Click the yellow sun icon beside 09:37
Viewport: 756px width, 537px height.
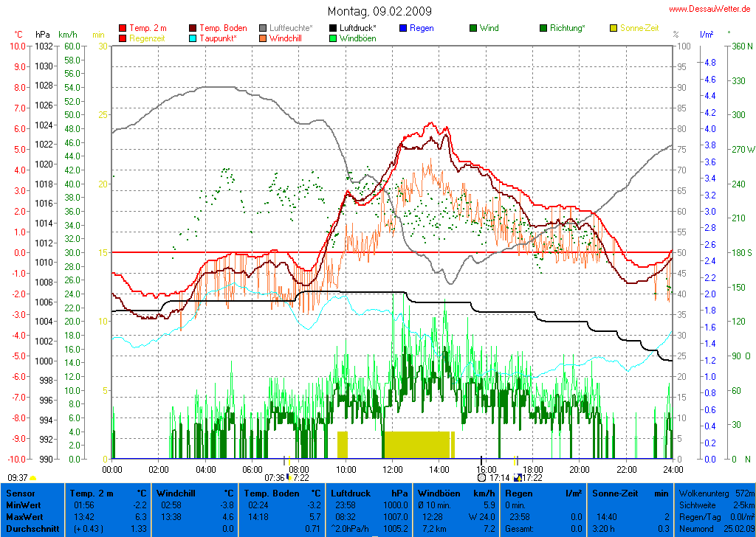coord(32,478)
